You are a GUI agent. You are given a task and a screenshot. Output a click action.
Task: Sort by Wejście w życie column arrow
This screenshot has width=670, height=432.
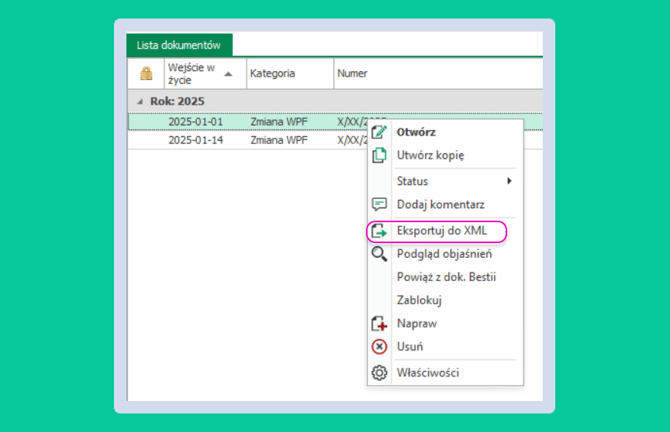229,74
